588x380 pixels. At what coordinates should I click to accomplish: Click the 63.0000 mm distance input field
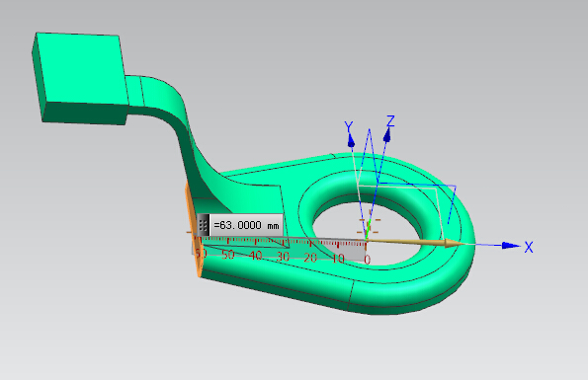pyautogui.click(x=246, y=225)
